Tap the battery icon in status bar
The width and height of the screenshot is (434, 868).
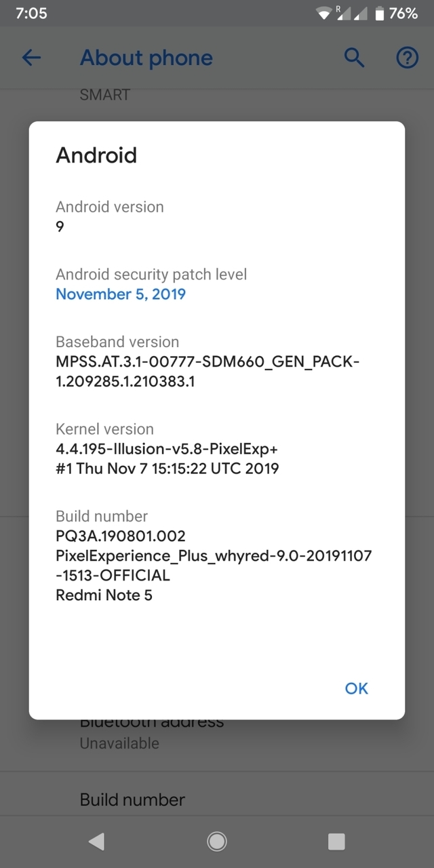pyautogui.click(x=380, y=13)
